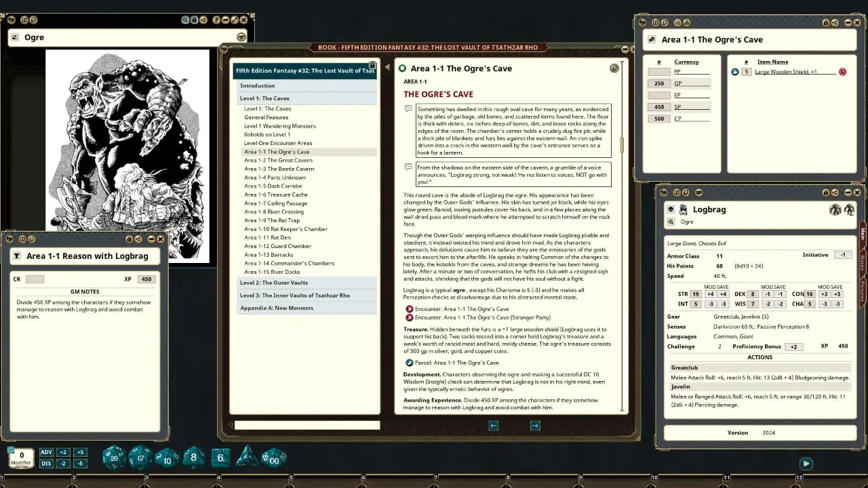Open Parcel: Area 1-1 The Ogre's Cave link icon

410,363
